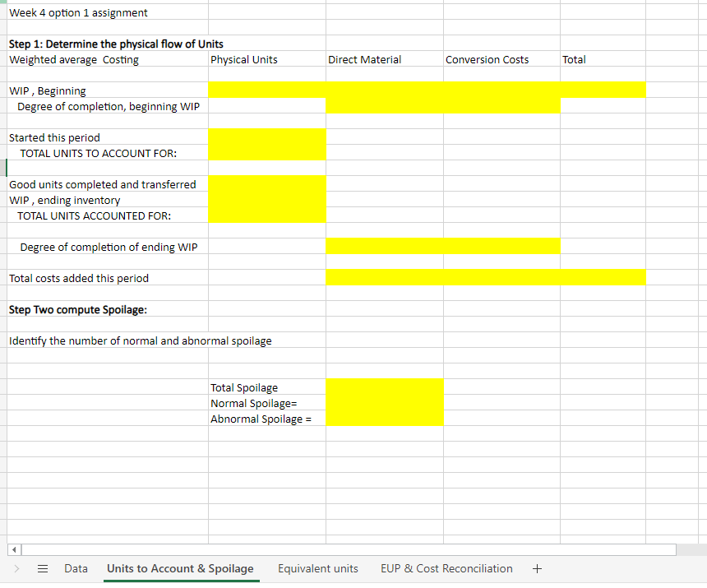Click 'Degree of completion, beginning WIP' cell
The height and width of the screenshot is (588, 707).
108,106
